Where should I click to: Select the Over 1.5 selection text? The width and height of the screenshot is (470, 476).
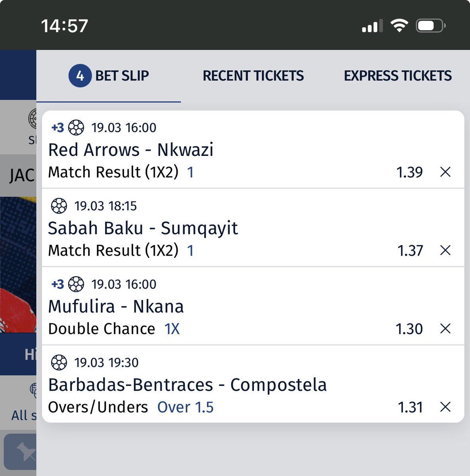[186, 407]
